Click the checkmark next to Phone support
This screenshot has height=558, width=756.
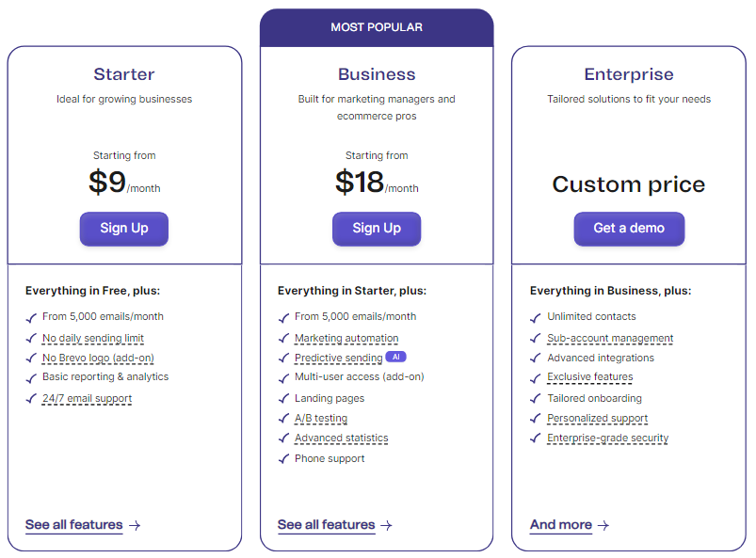[x=282, y=460]
